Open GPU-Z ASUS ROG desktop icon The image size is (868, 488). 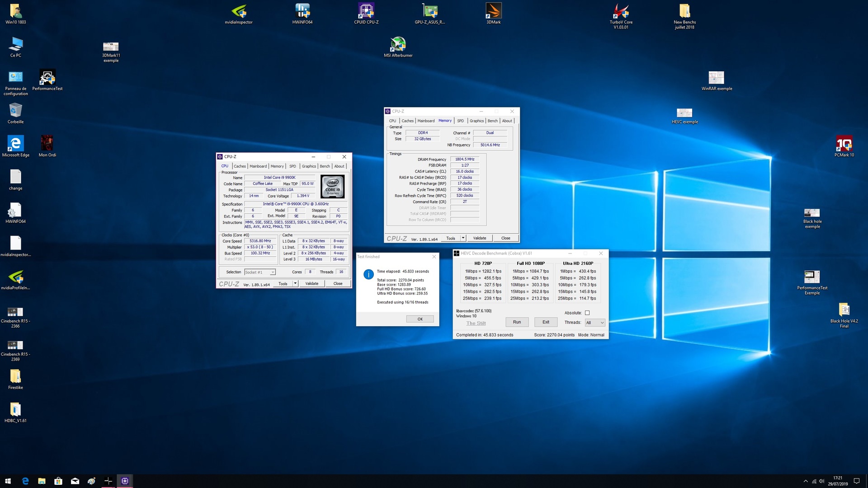[430, 14]
